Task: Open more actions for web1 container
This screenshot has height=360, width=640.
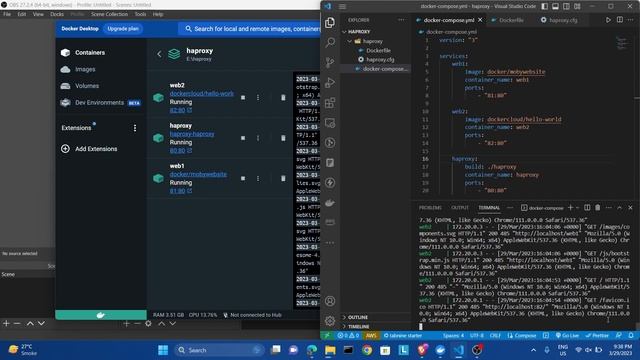Action: click(258, 178)
